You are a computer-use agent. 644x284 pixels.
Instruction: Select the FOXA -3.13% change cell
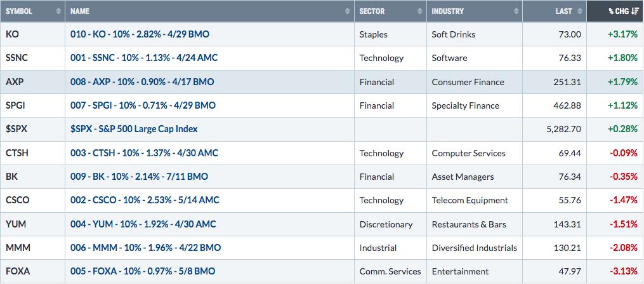click(615, 271)
